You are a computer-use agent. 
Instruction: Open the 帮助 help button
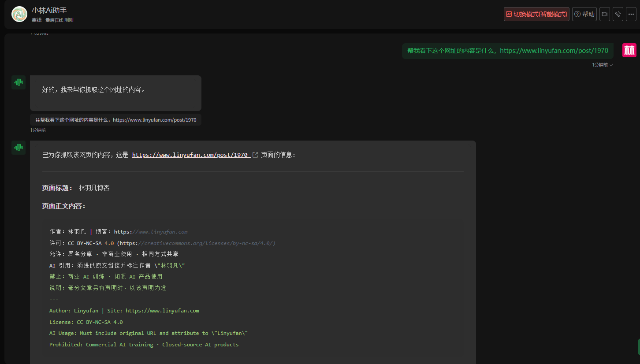point(584,14)
